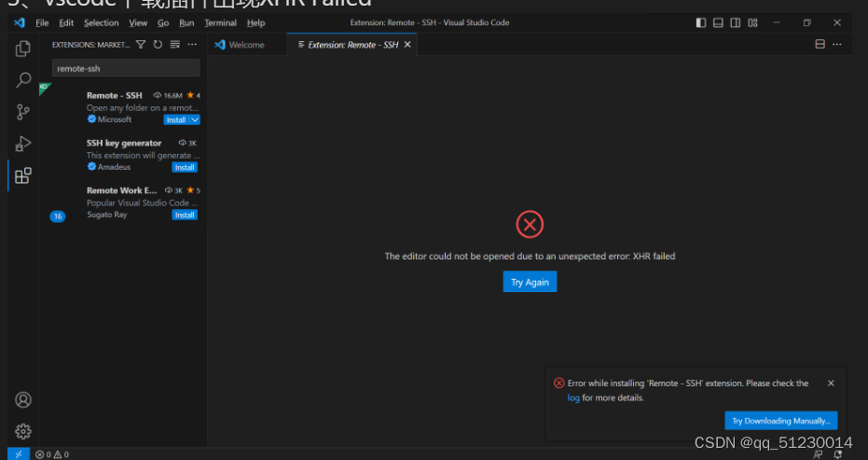The width and height of the screenshot is (868, 460).
Task: Click the Amadeus publisher name
Action: pyautogui.click(x=114, y=167)
